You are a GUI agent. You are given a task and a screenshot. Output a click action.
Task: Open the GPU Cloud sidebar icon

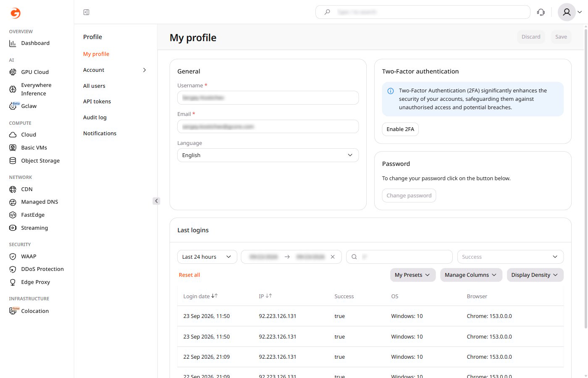click(13, 72)
